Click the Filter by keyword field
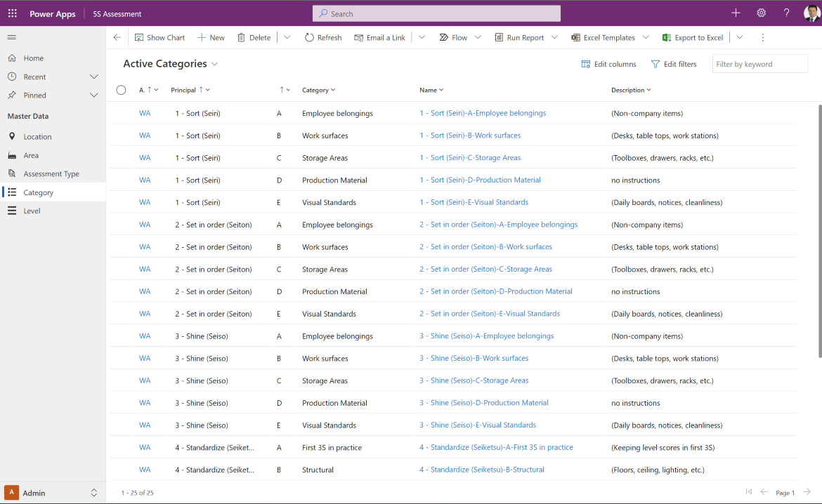822x504 pixels. coord(759,64)
